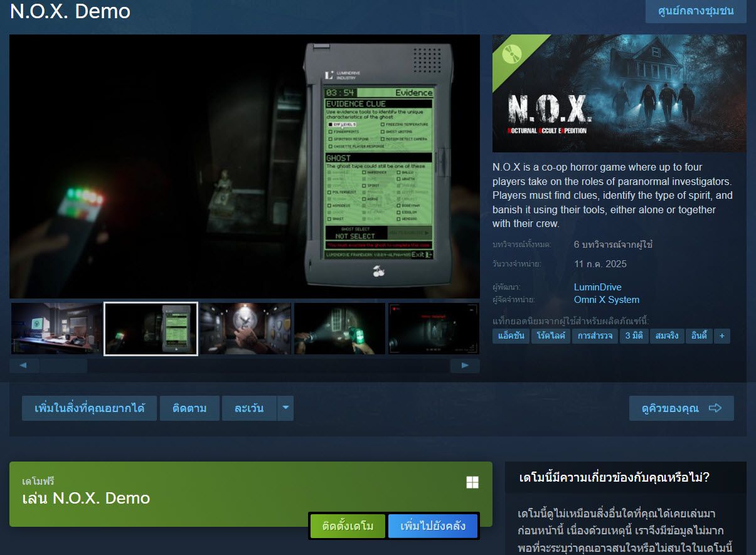Click the สมจริง tag
Image resolution: width=756 pixels, height=555 pixels.
click(x=666, y=336)
